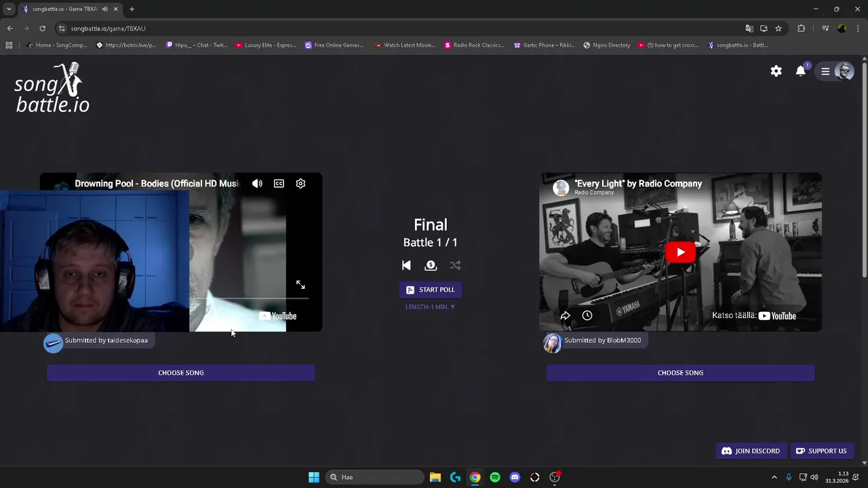This screenshot has height=488, width=868.
Task: Mute the tab via its speaker icon
Action: (x=104, y=9)
